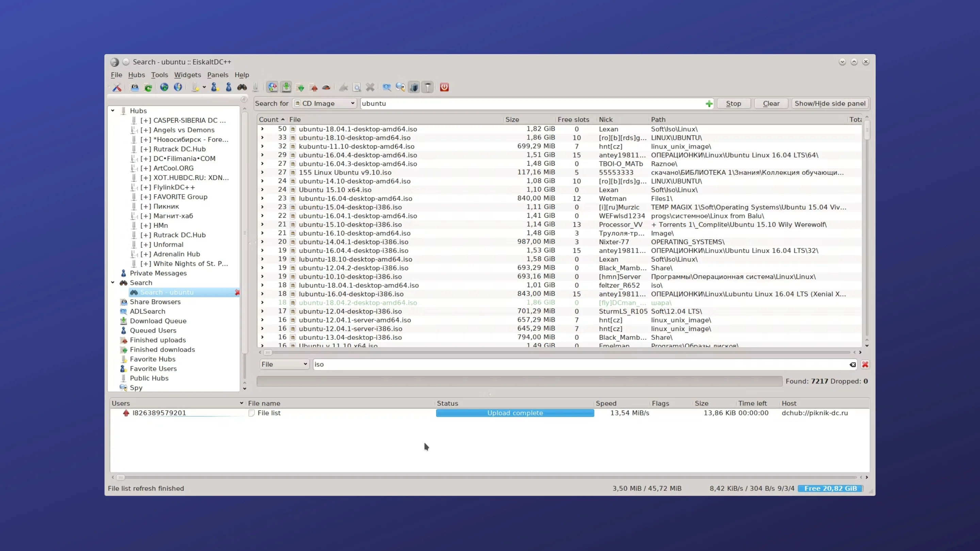980x551 pixels.
Task: Open the File menu
Action: click(116, 75)
